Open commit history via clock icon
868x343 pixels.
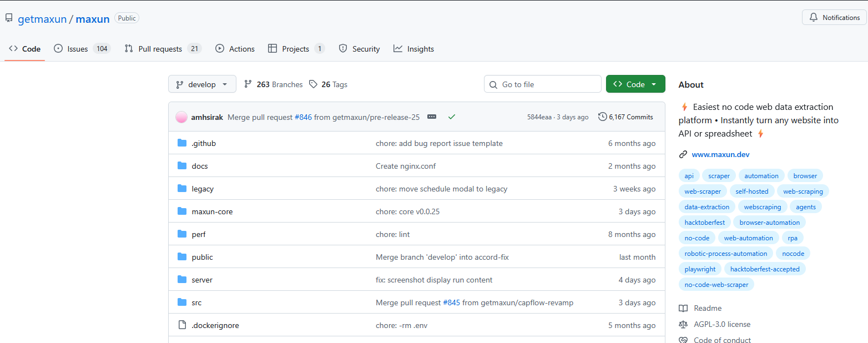tap(602, 117)
